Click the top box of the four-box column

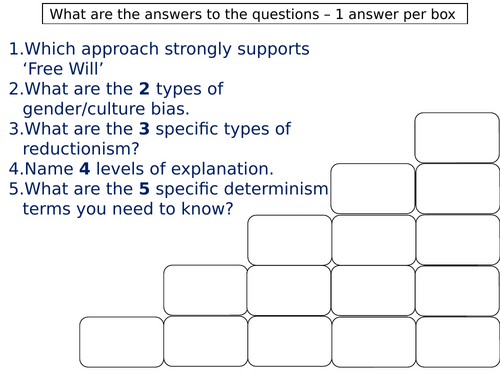coord(373,188)
